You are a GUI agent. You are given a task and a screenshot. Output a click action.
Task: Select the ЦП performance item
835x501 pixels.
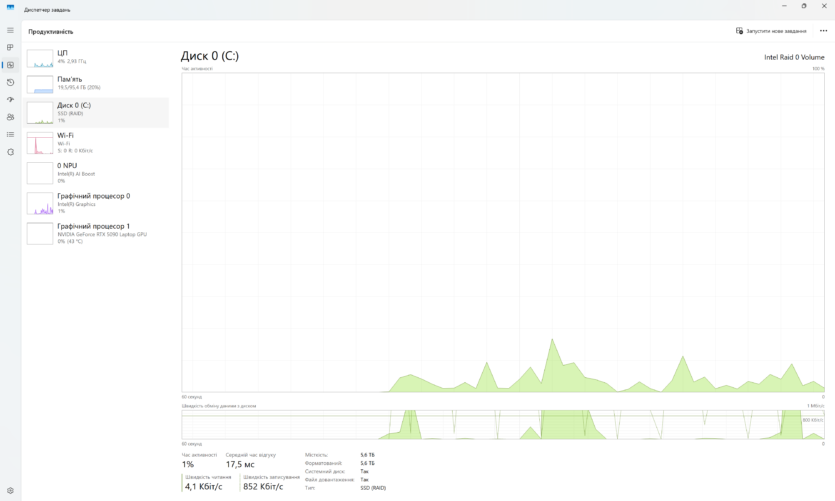pyautogui.click(x=97, y=58)
